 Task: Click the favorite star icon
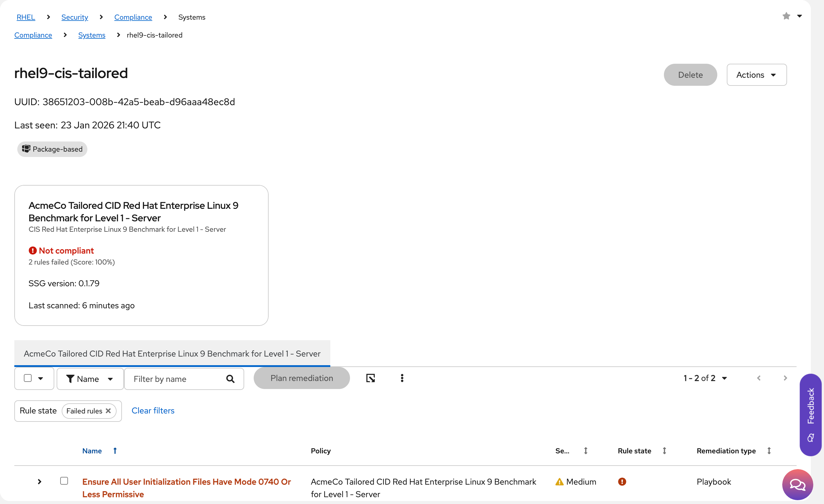coord(786,16)
